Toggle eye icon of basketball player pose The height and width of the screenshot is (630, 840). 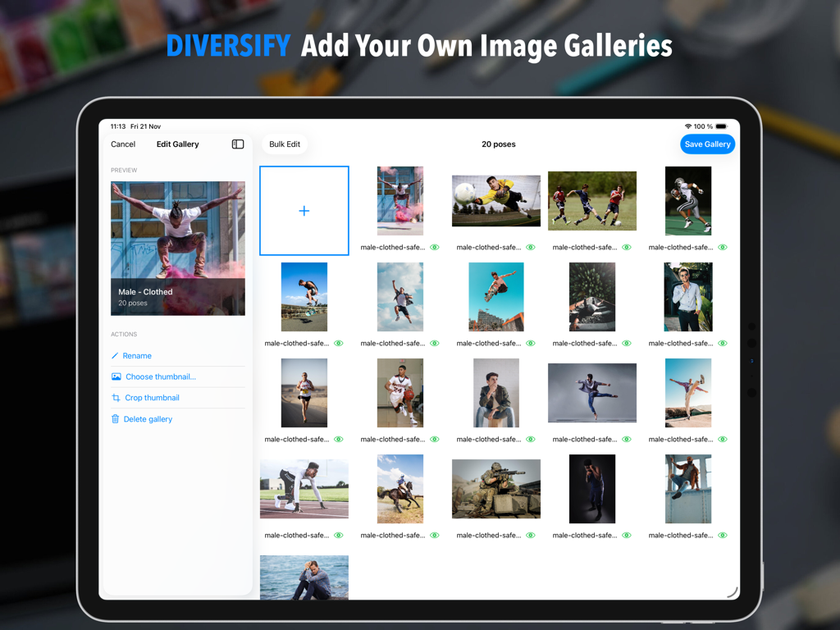point(435,440)
